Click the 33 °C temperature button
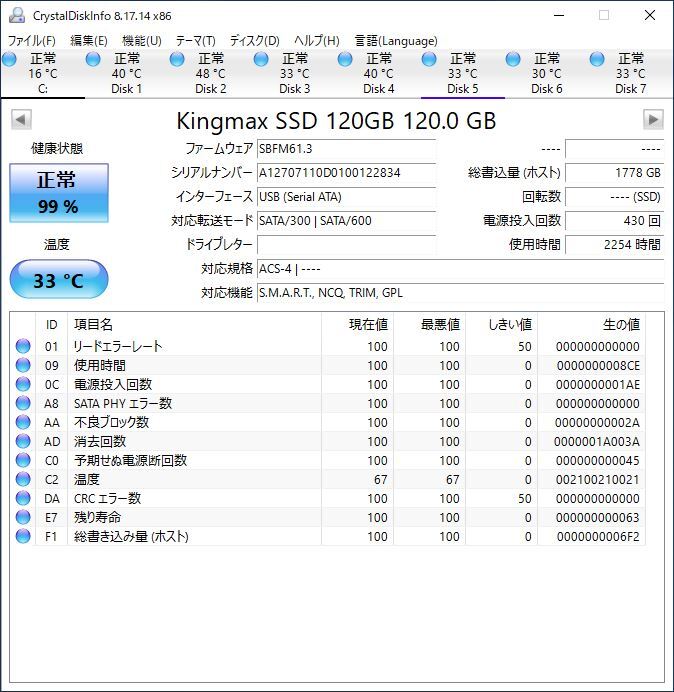This screenshot has width=674, height=692. point(59,279)
